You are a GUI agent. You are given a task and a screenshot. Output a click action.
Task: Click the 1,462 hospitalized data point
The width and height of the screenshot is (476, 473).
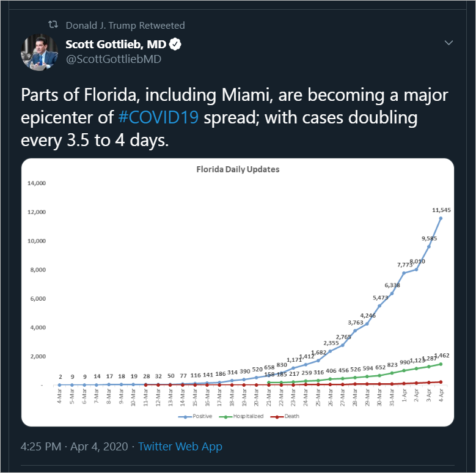(441, 364)
